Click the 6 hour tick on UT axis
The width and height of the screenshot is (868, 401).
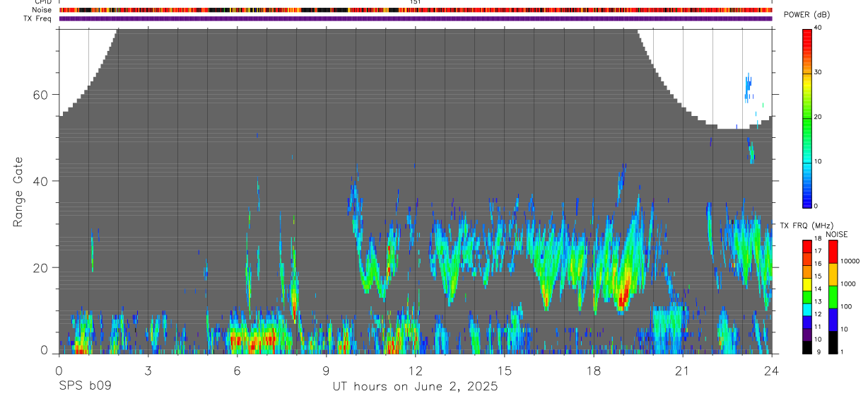click(x=237, y=370)
